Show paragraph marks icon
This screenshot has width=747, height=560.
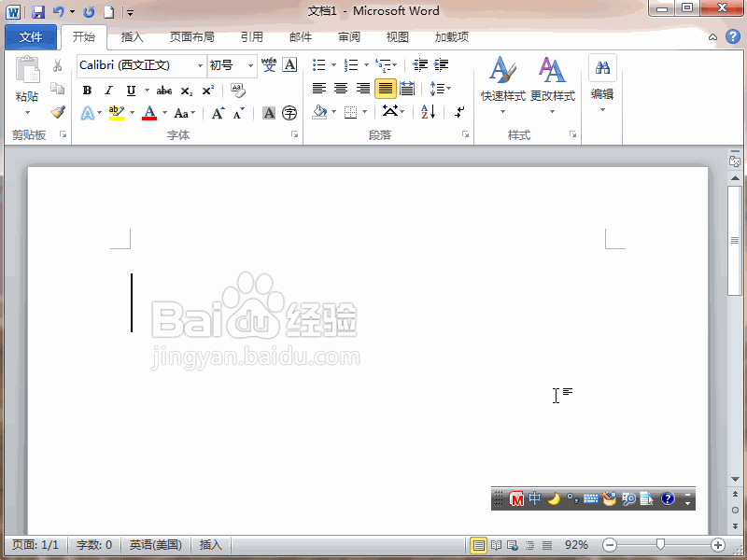(x=459, y=112)
